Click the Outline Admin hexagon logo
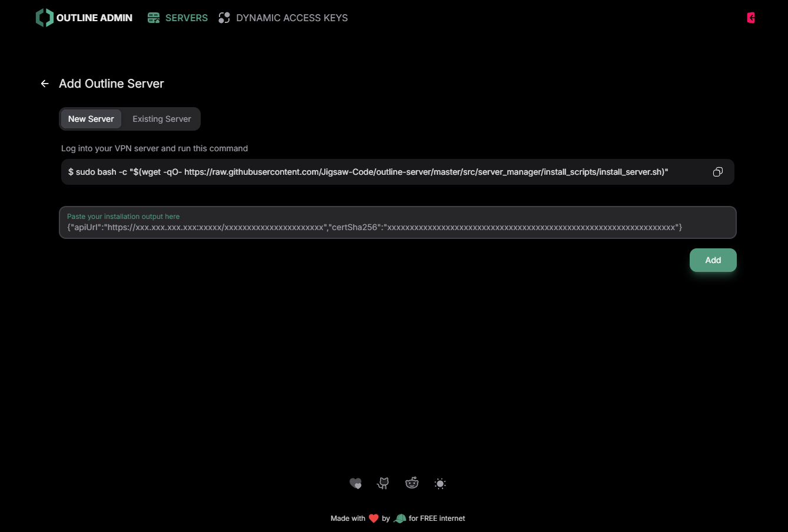788x532 pixels. [x=44, y=18]
